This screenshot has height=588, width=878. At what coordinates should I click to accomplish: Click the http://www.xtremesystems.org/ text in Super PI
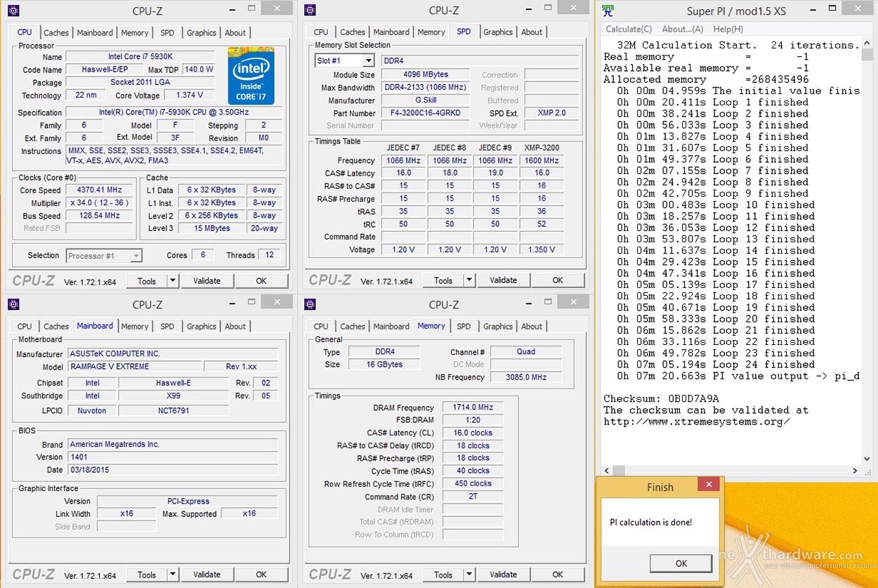(697, 422)
